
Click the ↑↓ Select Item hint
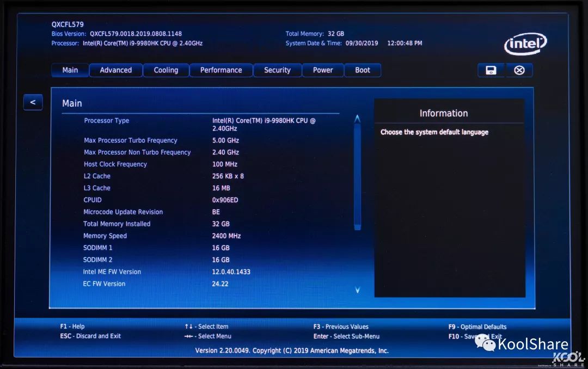(x=206, y=327)
